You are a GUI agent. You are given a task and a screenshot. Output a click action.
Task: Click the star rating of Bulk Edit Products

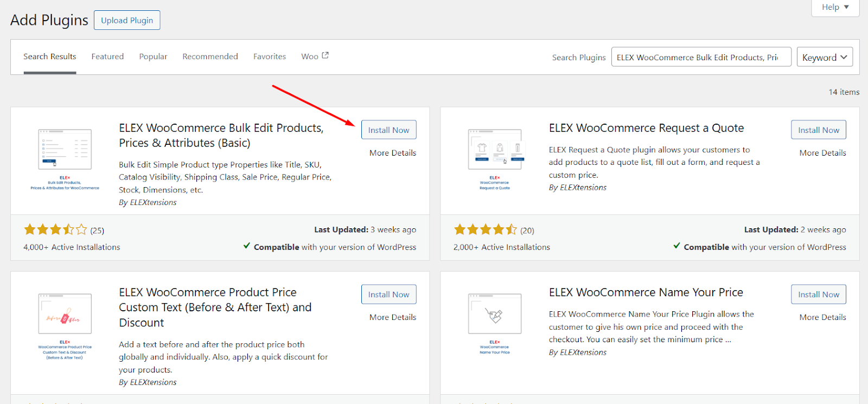click(55, 230)
